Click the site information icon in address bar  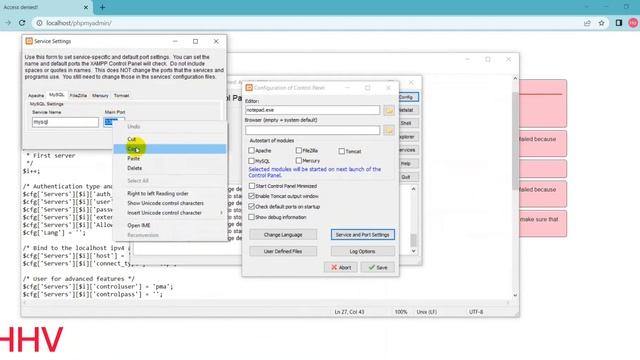[x=39, y=23]
